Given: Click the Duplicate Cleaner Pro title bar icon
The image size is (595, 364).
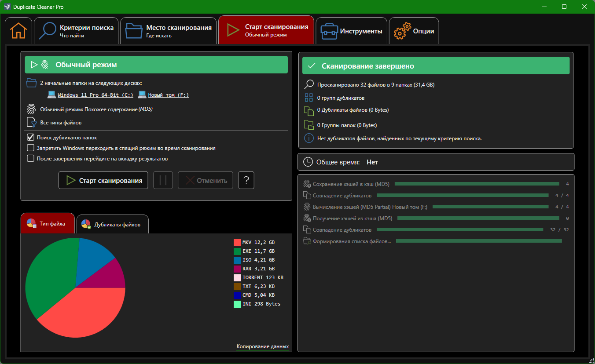Looking at the screenshot, I should click(7, 7).
